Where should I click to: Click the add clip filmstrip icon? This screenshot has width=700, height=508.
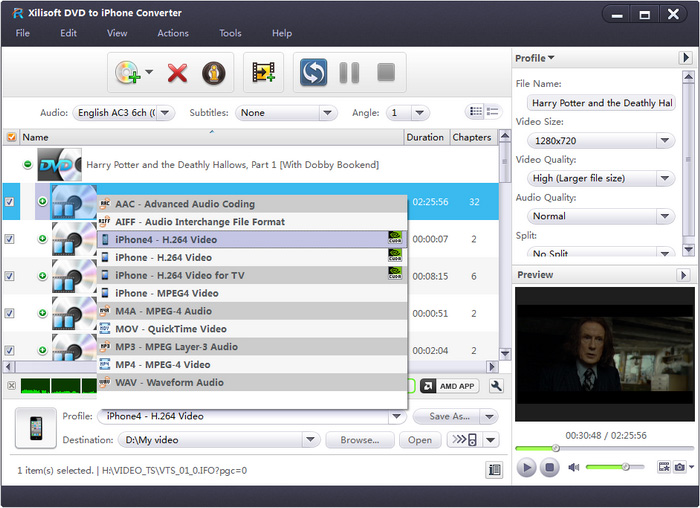[263, 72]
